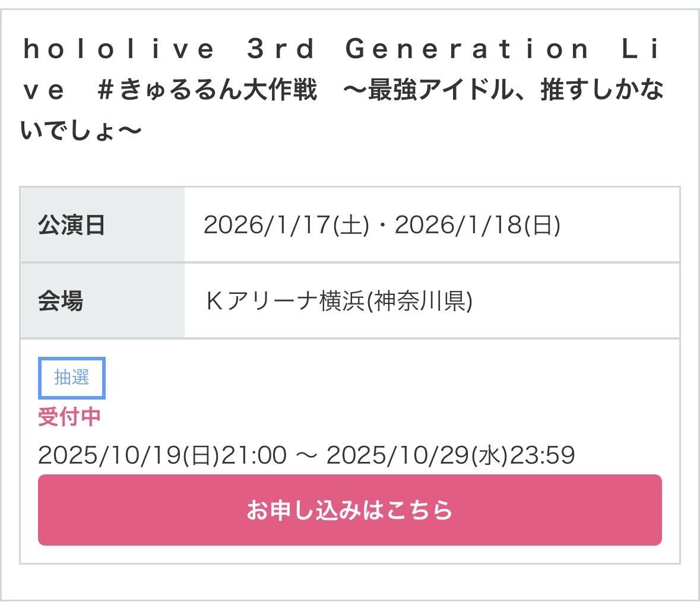Click いでしょ〜 on the title's last line

tap(81, 131)
